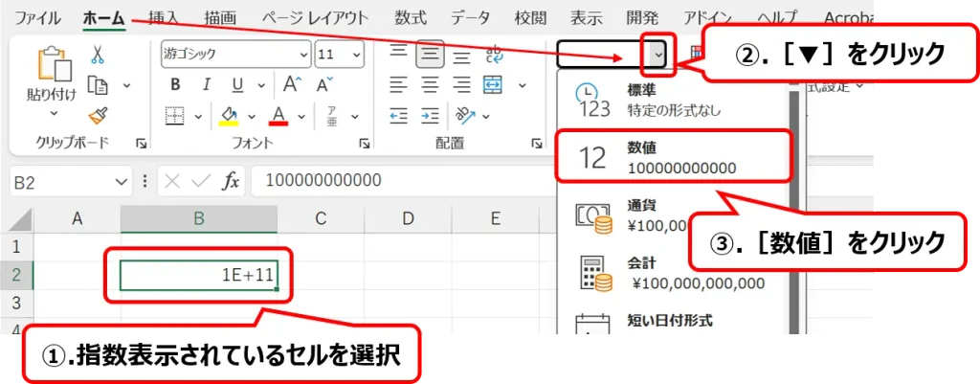Choose 数値 format in the list
980x384 pixels.
pyautogui.click(x=673, y=156)
